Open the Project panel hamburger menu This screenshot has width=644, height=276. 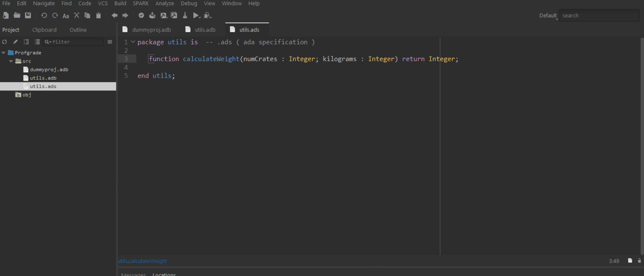110,42
